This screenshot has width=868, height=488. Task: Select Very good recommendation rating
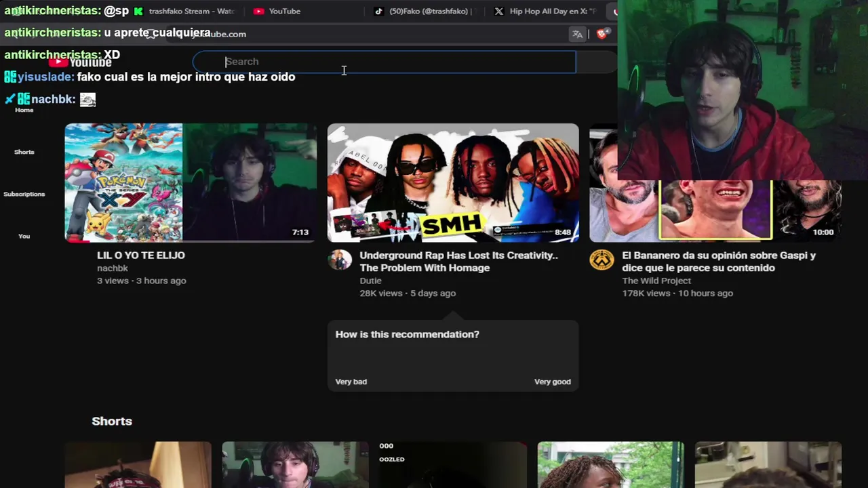point(553,382)
